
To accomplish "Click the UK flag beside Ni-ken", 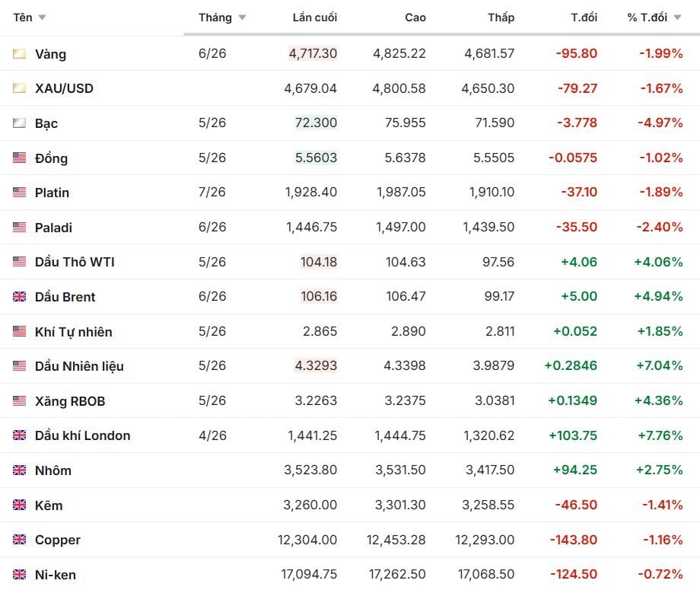I will coord(19,575).
